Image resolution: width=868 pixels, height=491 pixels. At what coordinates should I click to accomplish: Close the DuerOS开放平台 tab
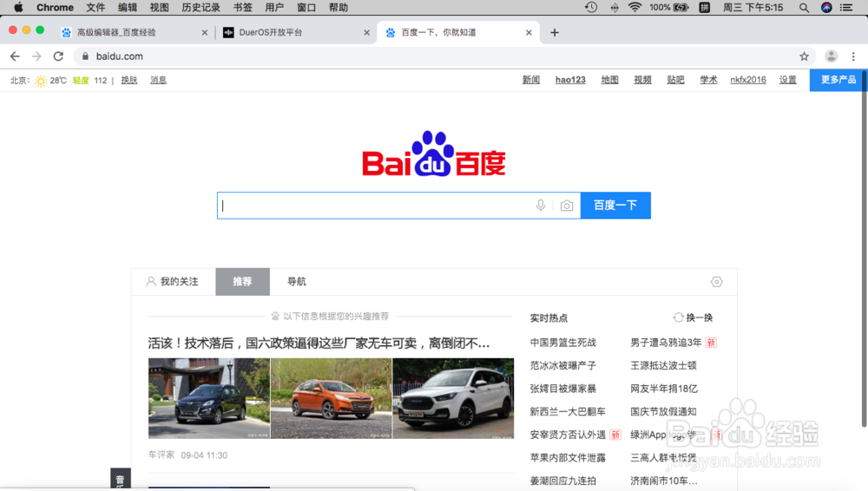[x=366, y=33]
